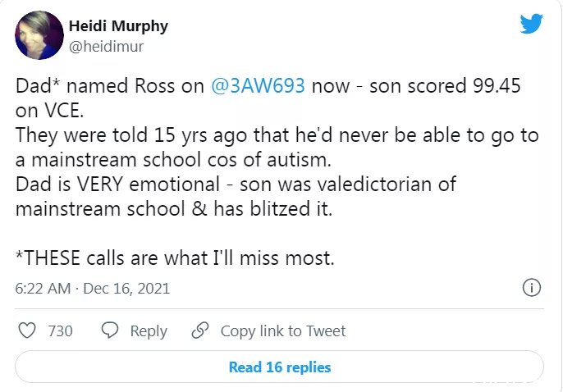563x392 pixels.
Task: Choose Copy link to Tweet
Action: (x=283, y=331)
